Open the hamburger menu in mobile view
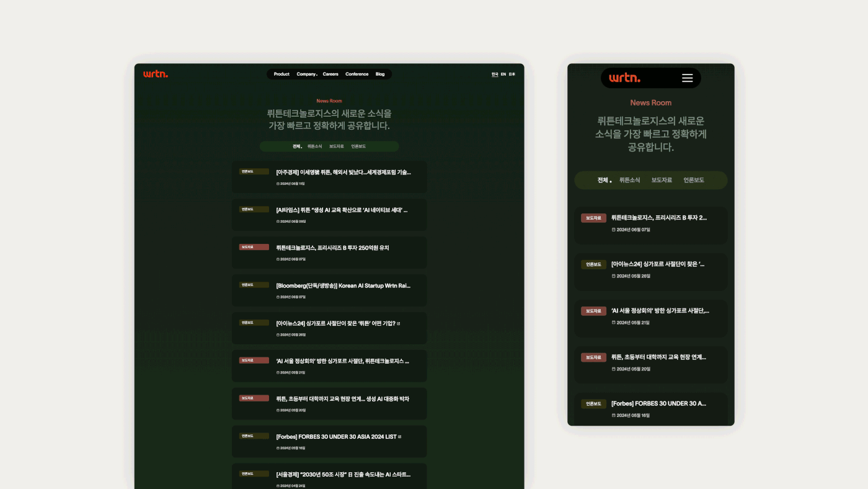The image size is (868, 489). tap(687, 78)
